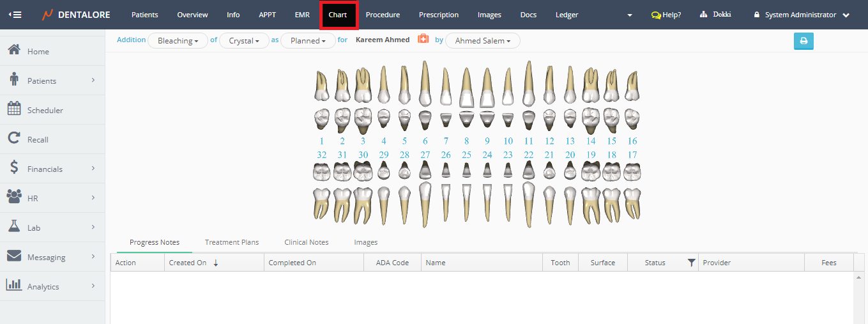Click the Status column filter icon
The width and height of the screenshot is (868, 324).
coord(691,263)
